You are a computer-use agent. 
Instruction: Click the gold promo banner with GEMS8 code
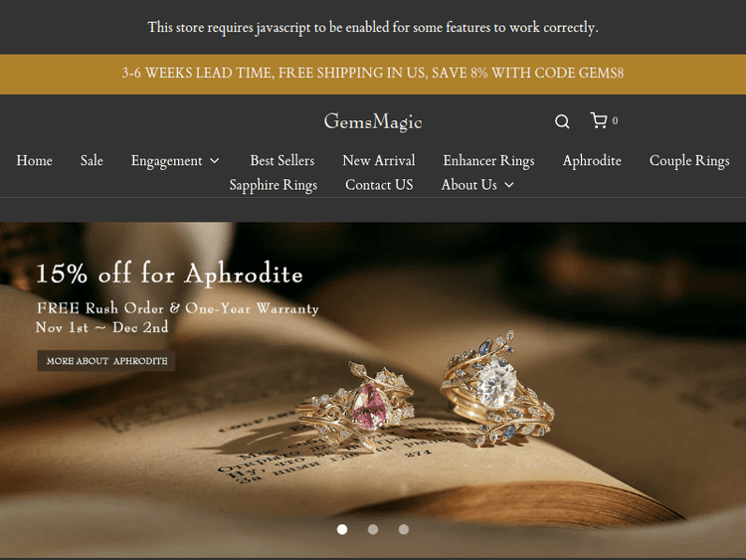pyautogui.click(x=373, y=74)
